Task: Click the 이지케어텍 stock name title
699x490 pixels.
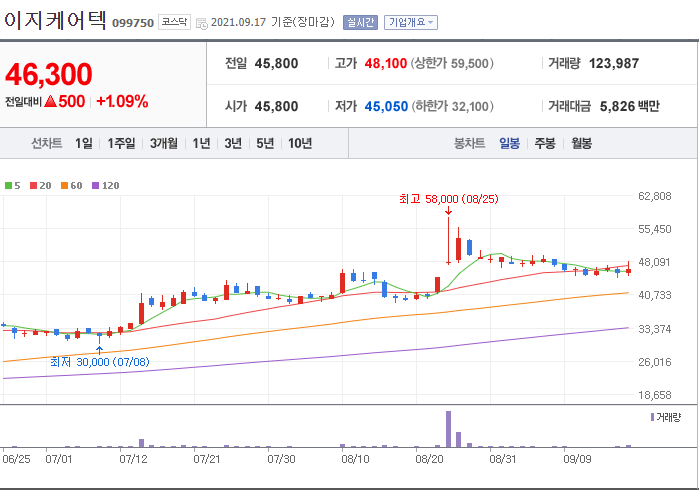Action: pos(55,20)
